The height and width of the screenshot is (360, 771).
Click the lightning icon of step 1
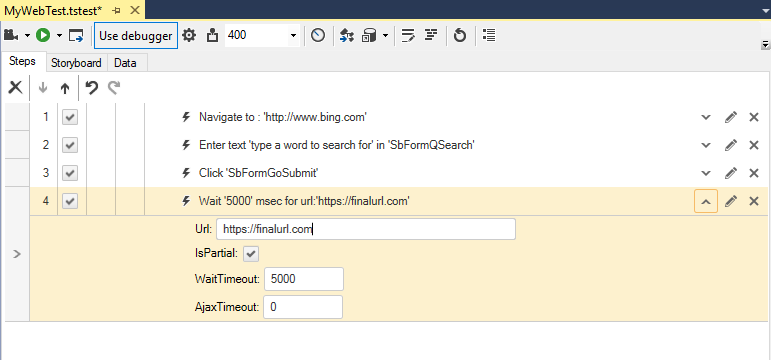point(186,117)
